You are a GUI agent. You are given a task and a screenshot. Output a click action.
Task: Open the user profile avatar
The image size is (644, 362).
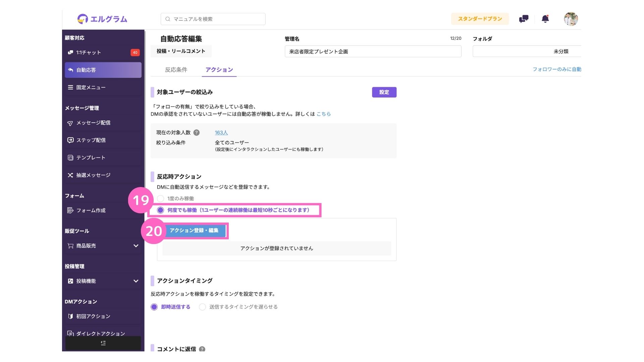pos(571,19)
